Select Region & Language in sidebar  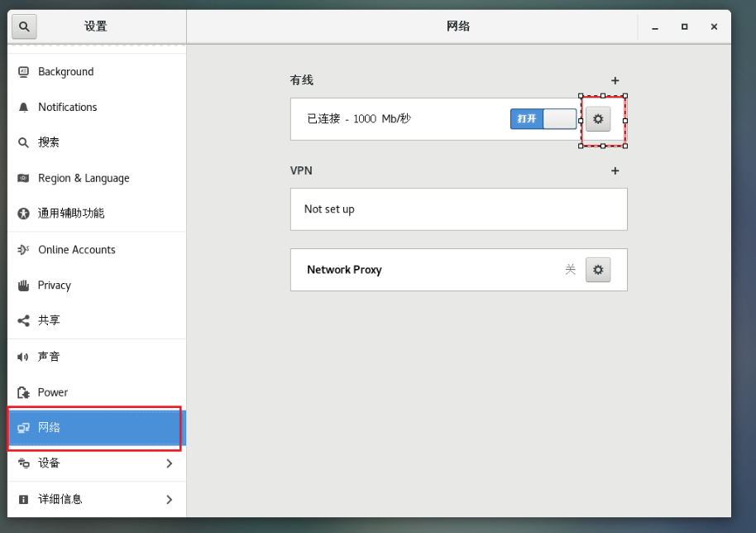[97, 178]
